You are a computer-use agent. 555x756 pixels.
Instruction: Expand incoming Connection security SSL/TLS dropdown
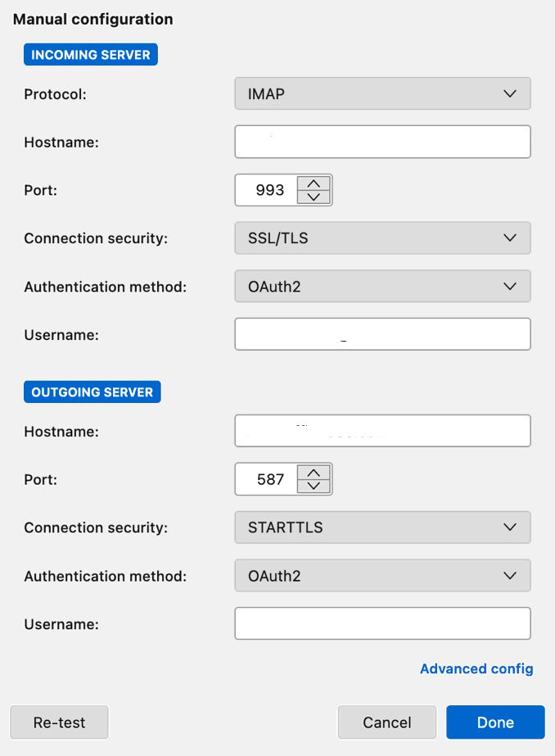[x=382, y=238]
